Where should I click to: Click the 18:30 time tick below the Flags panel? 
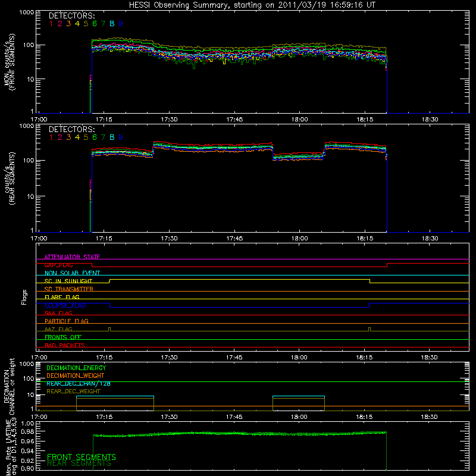coord(429,358)
